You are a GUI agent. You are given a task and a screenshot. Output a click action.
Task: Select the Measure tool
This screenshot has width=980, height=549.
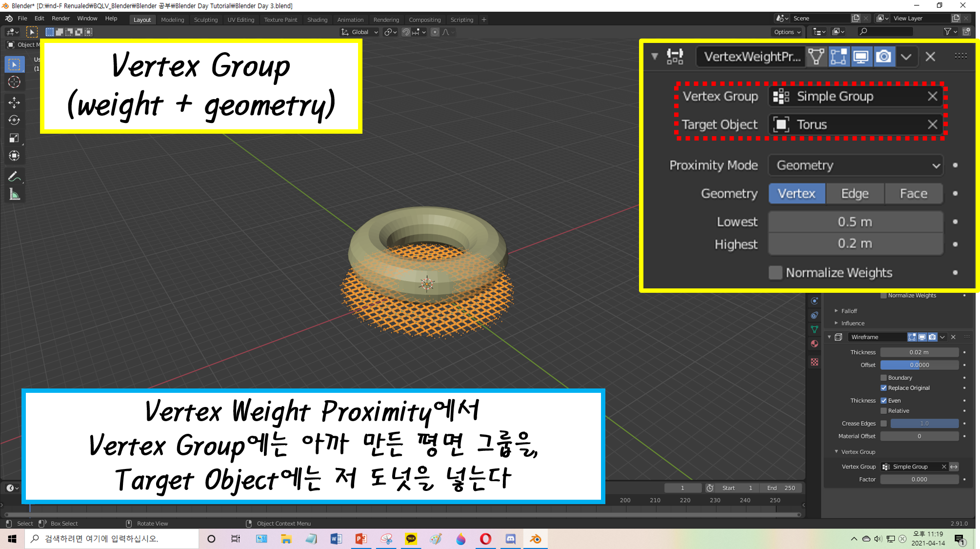tap(14, 195)
